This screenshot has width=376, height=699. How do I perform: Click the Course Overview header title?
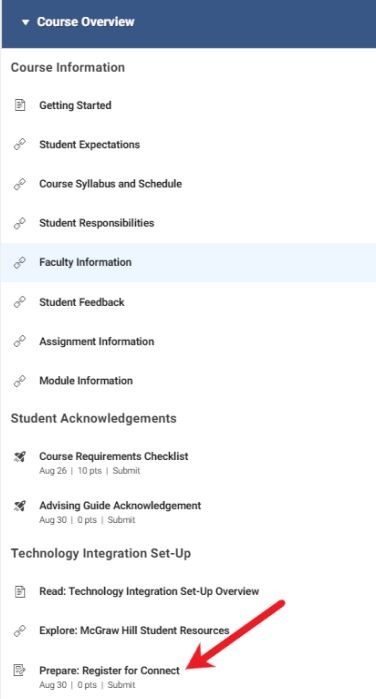click(86, 22)
